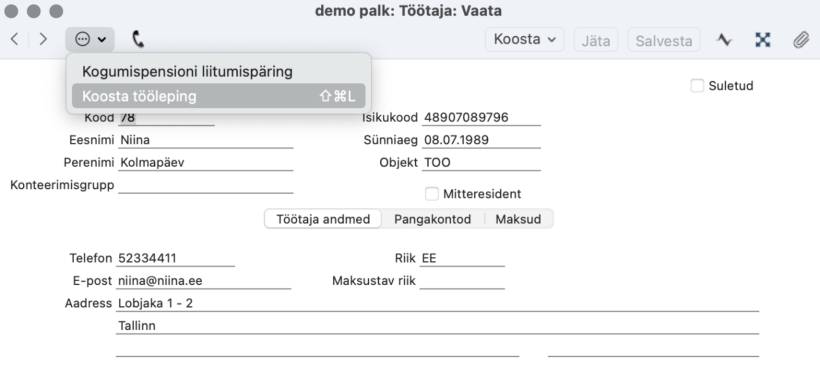Click the empty Maksustav riik field
This screenshot has width=820, height=366.
point(462,281)
